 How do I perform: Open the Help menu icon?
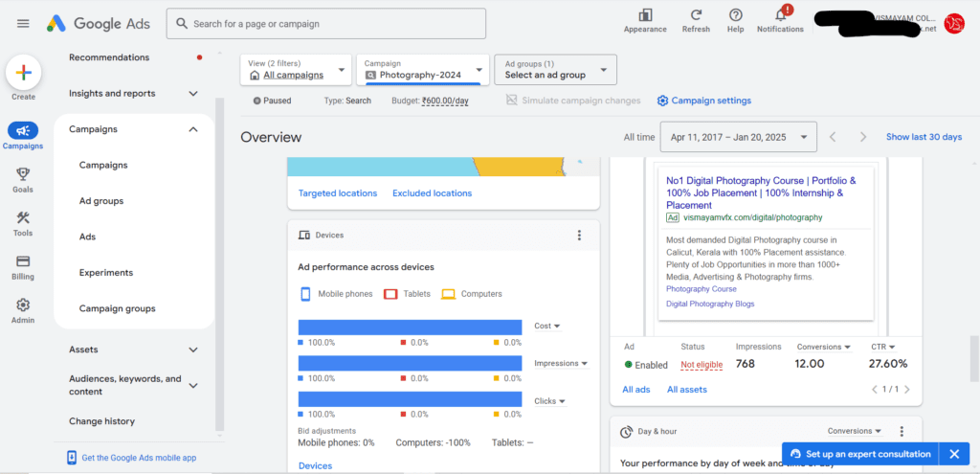(x=736, y=15)
